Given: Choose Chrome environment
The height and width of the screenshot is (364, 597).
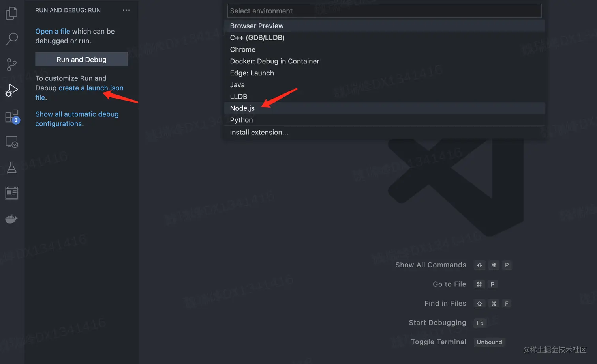Looking at the screenshot, I should point(384,50).
